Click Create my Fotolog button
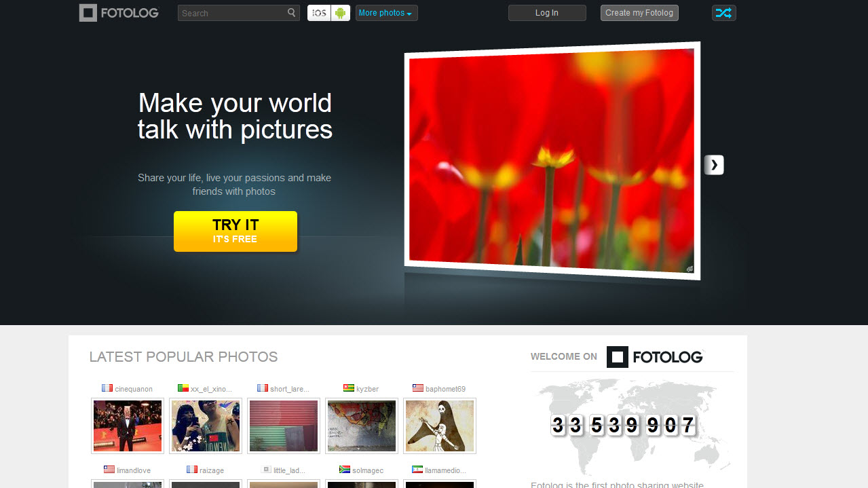The height and width of the screenshot is (488, 868). [x=639, y=13]
